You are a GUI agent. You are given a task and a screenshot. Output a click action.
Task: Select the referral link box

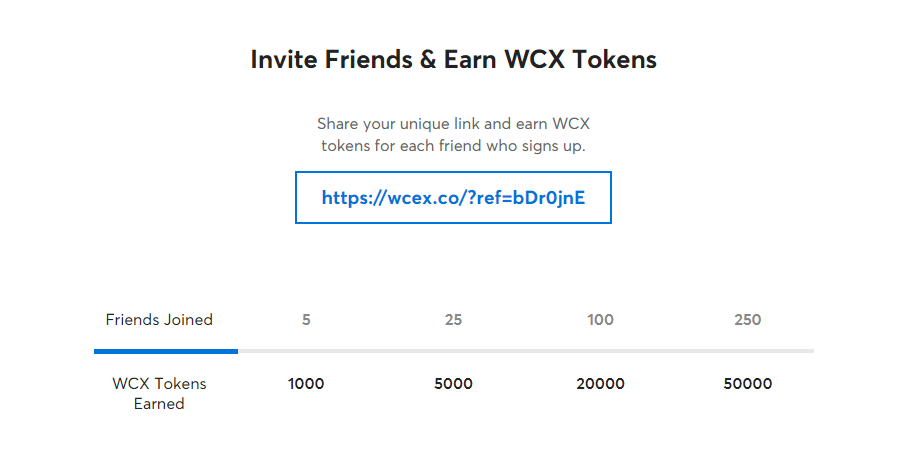click(x=453, y=197)
